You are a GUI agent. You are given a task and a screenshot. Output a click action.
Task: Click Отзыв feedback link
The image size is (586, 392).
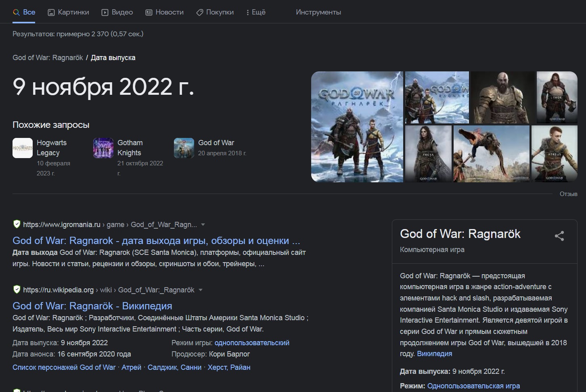pyautogui.click(x=568, y=194)
